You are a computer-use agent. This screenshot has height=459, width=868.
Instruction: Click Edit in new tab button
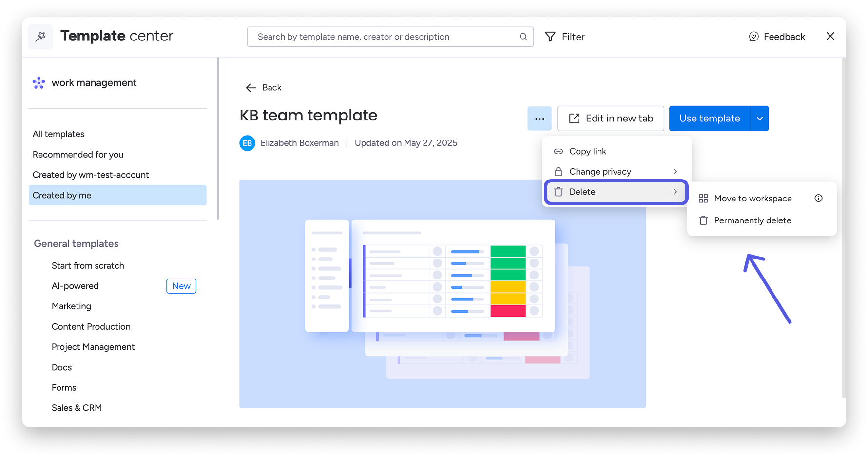click(611, 119)
